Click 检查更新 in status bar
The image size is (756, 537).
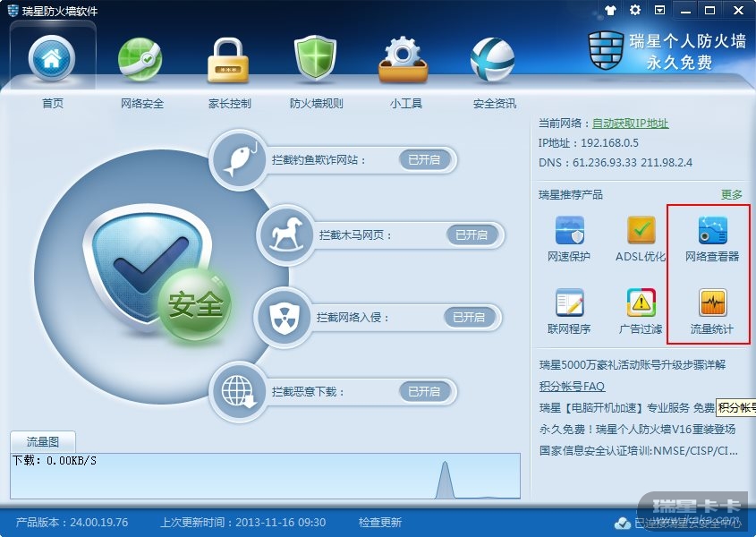380,522
